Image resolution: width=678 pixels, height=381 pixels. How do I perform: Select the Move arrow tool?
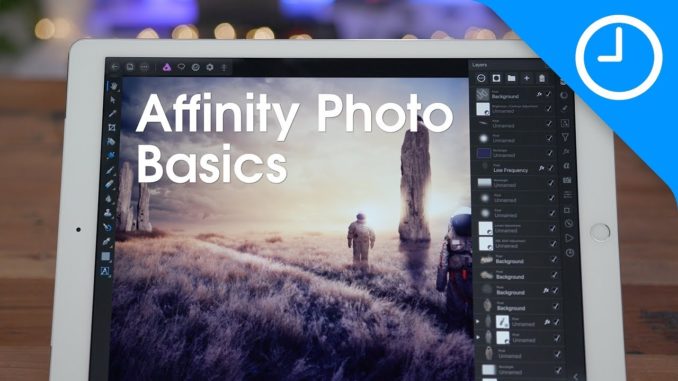[x=113, y=100]
